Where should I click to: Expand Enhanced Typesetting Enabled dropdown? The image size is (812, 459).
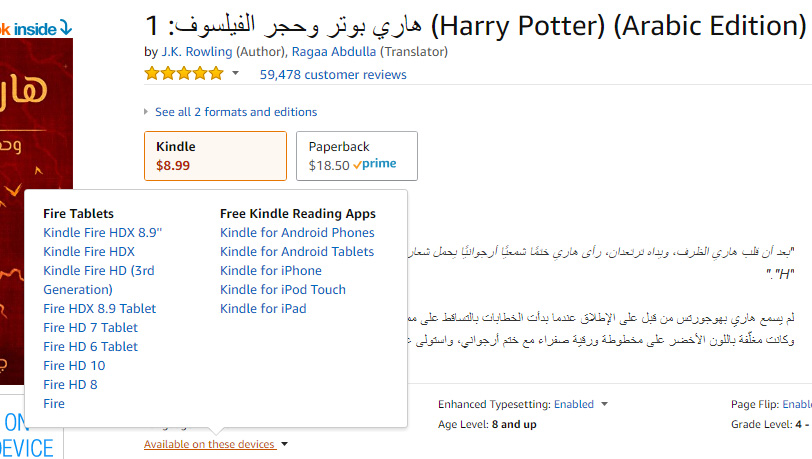(x=605, y=405)
